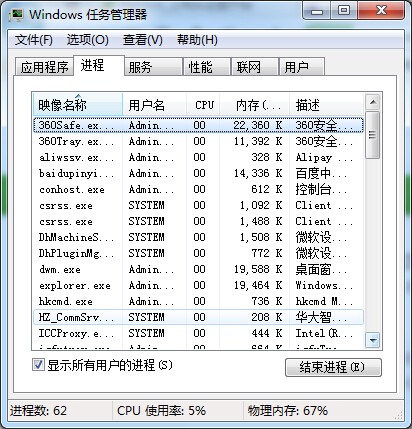This screenshot has width=412, height=429.
Task: Select the 应用程序 tab
Action: 44,67
